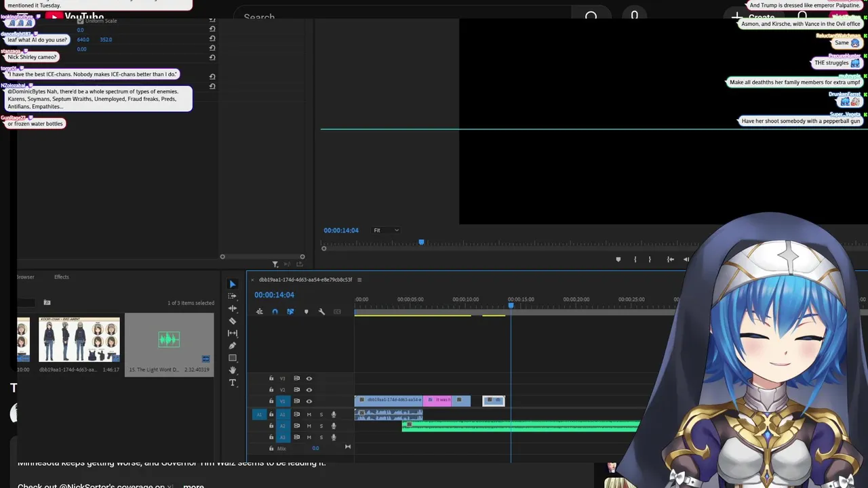Screen dimensions: 868x488
Task: Open the Fit zoom level dropdown
Action: pos(386,230)
